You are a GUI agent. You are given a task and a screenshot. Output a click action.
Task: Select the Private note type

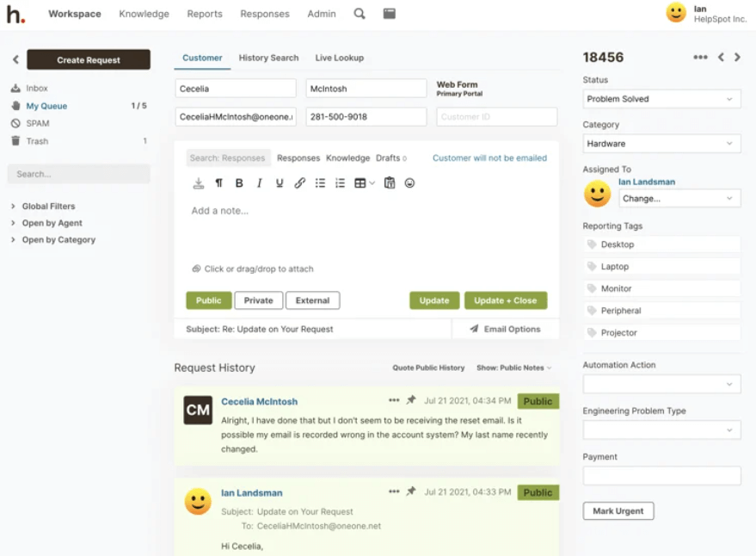(x=258, y=300)
